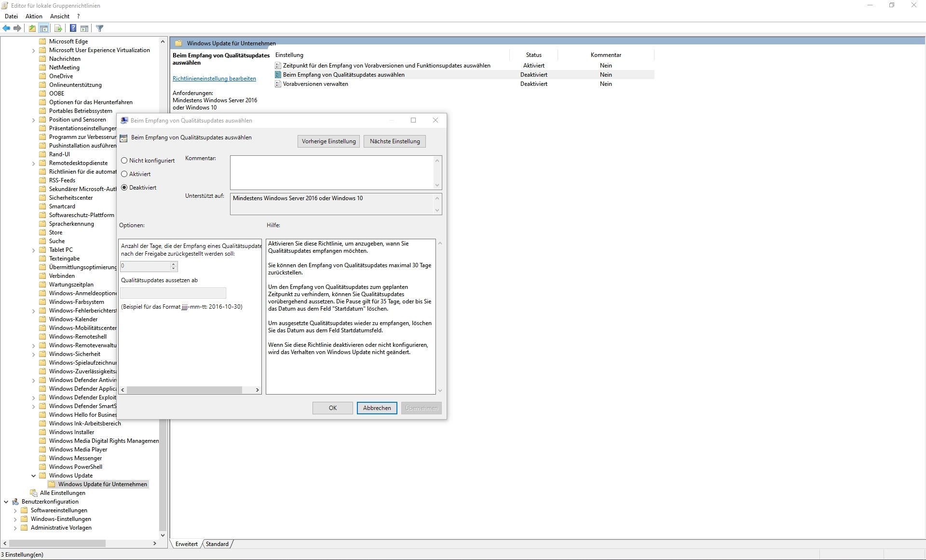
Task: Click the Filter funnel icon
Action: [100, 28]
